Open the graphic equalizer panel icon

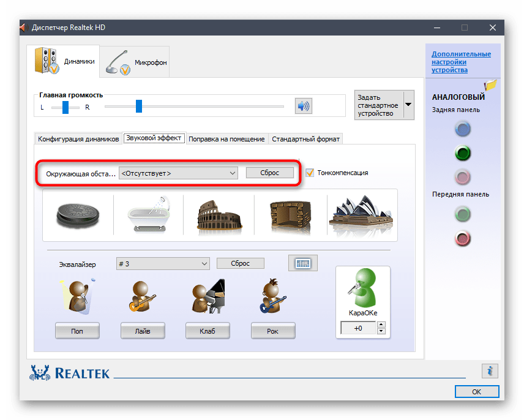(302, 263)
